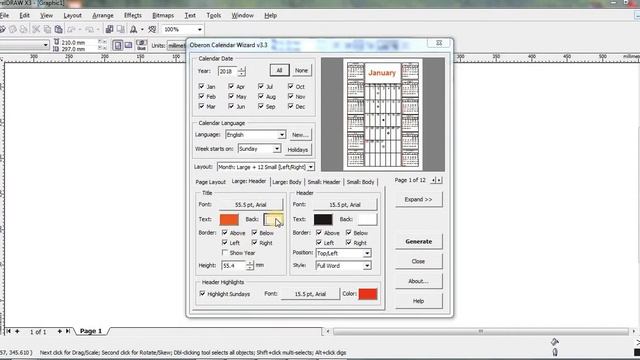Screen dimensions: 640x360
Task: Click the horizontal scrollbar at bottom
Action: 481,331
